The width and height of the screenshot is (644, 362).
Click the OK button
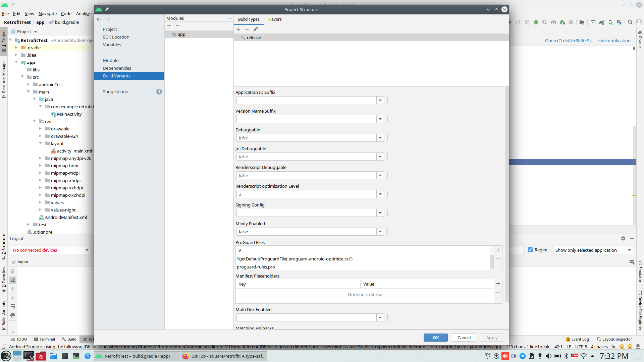pos(435,338)
